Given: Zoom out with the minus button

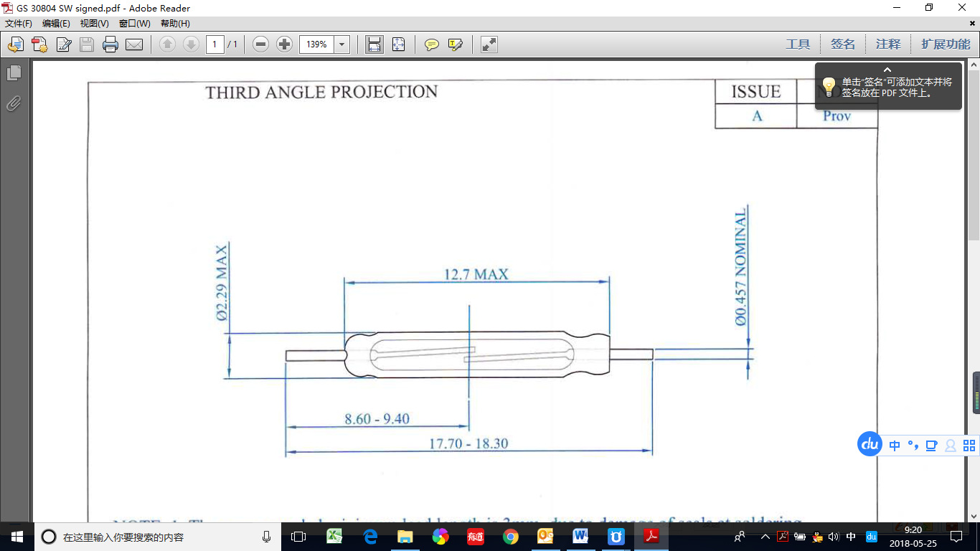Looking at the screenshot, I should coord(261,44).
